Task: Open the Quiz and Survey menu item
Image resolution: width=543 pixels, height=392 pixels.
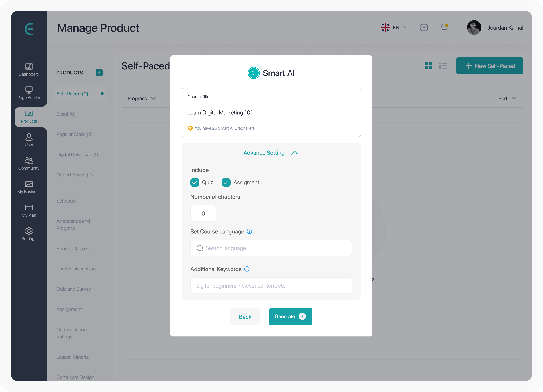Action: [74, 289]
